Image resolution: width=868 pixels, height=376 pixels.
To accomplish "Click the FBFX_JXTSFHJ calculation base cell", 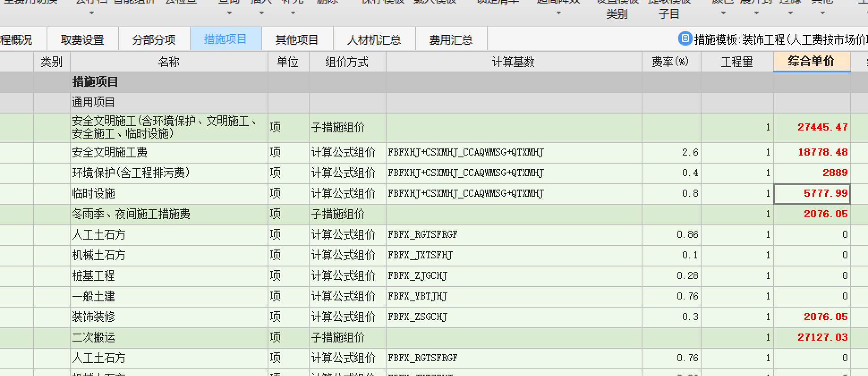I will [x=514, y=255].
